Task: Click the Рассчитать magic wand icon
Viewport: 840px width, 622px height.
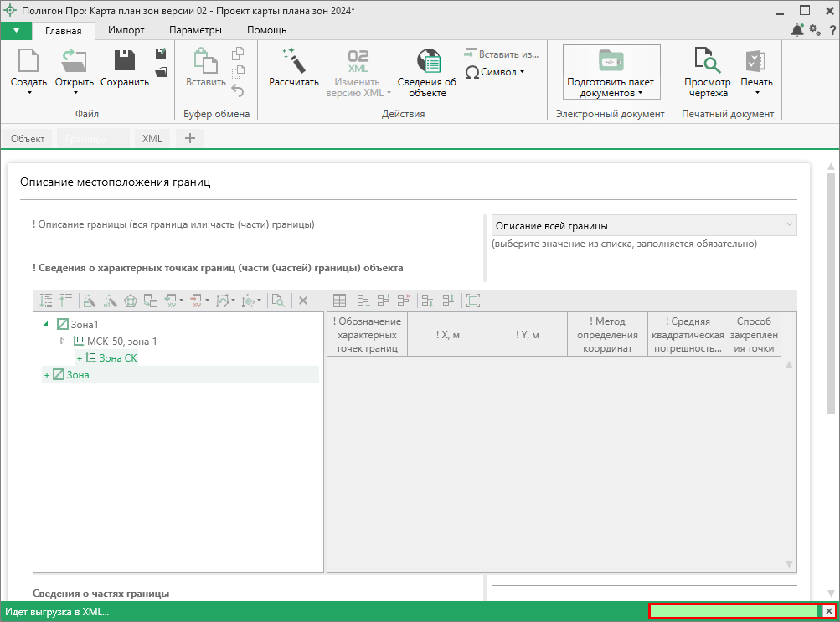Action: 293,61
